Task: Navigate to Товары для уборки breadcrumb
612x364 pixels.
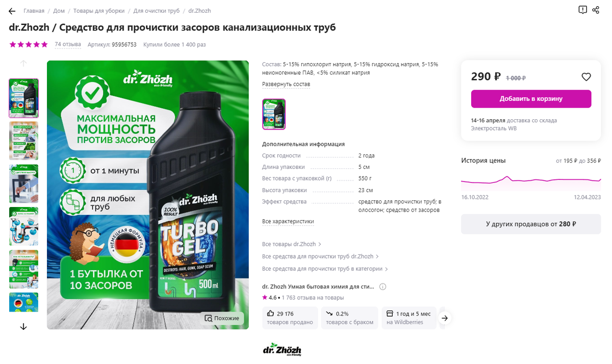Action: [98, 11]
